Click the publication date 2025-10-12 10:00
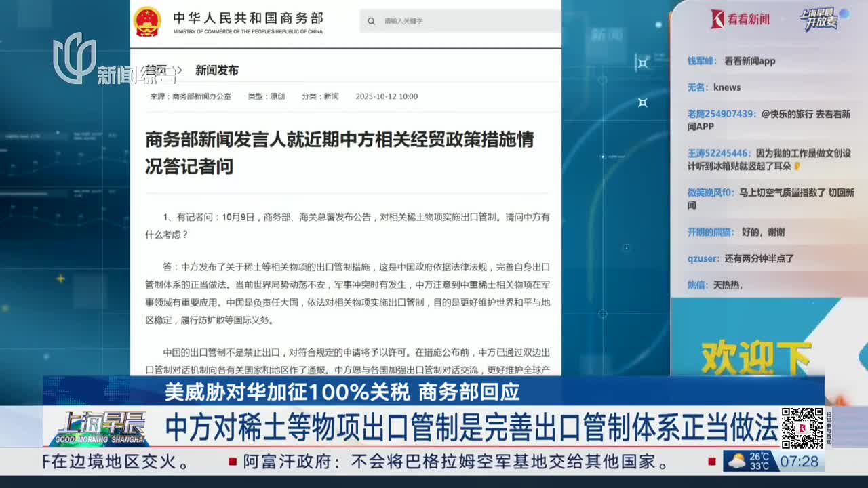This screenshot has width=868, height=488. point(387,96)
